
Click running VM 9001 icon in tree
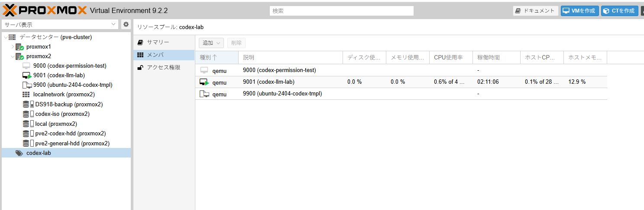pos(26,75)
